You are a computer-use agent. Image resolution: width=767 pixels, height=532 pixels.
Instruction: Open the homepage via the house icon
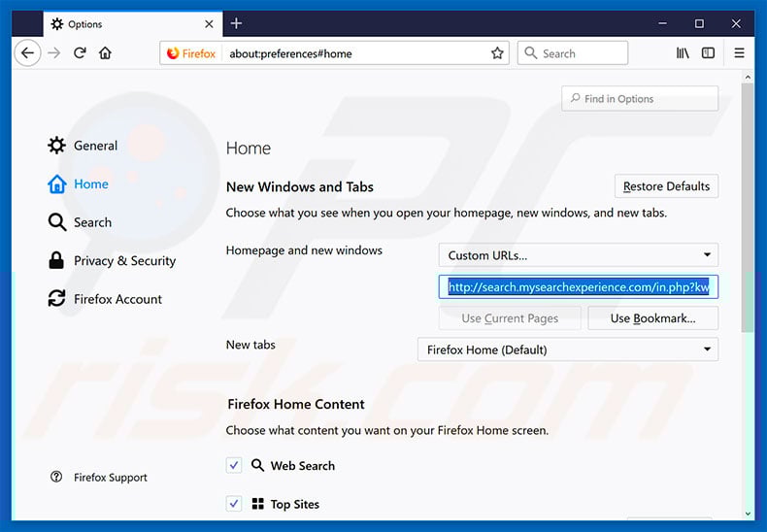105,52
